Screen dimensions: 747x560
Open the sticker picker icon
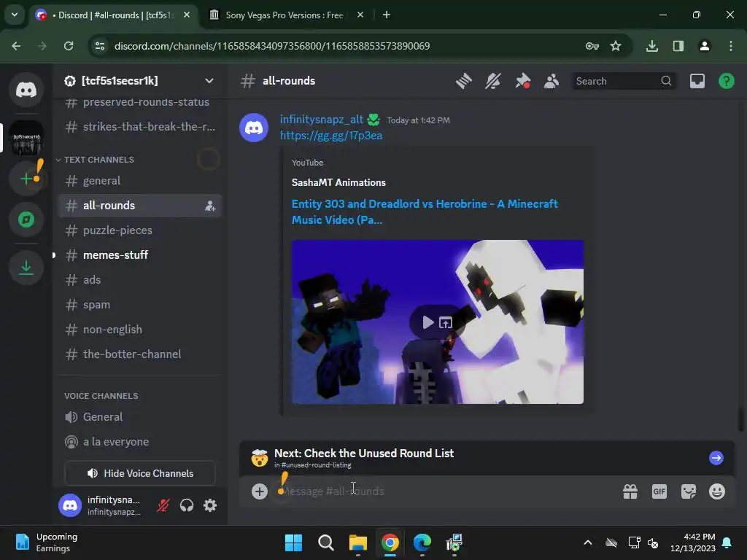coord(689,491)
